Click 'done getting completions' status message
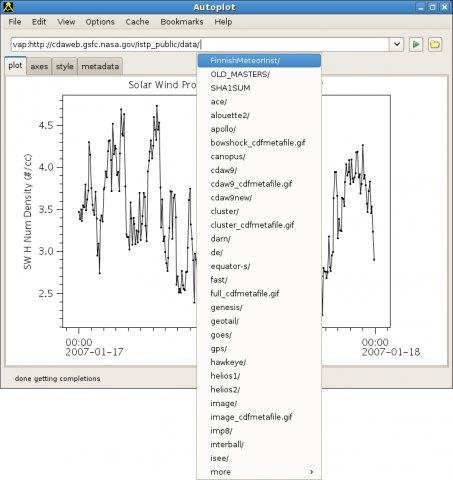This screenshot has height=480, width=453. tap(57, 379)
